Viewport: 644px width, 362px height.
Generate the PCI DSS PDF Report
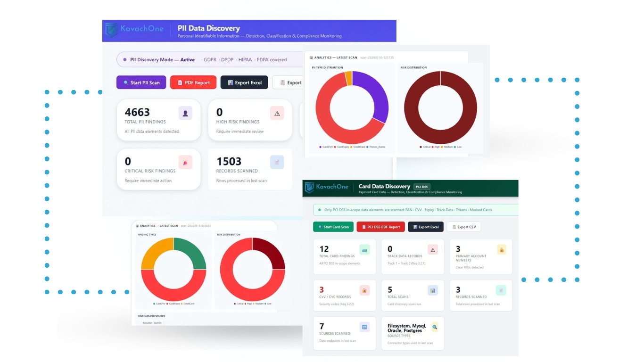380,227
